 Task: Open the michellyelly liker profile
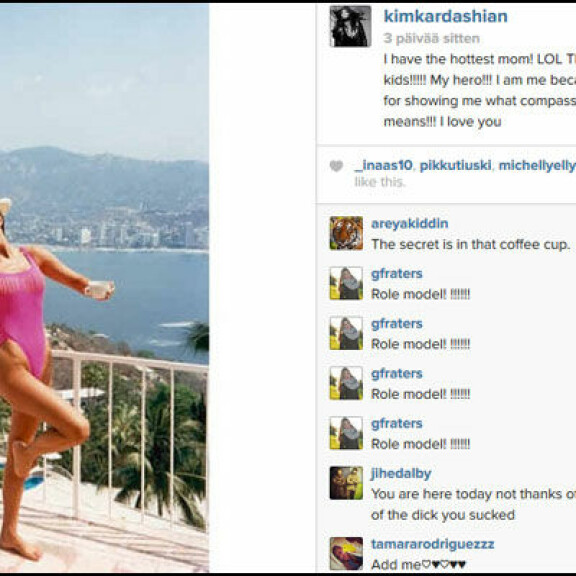(x=537, y=166)
